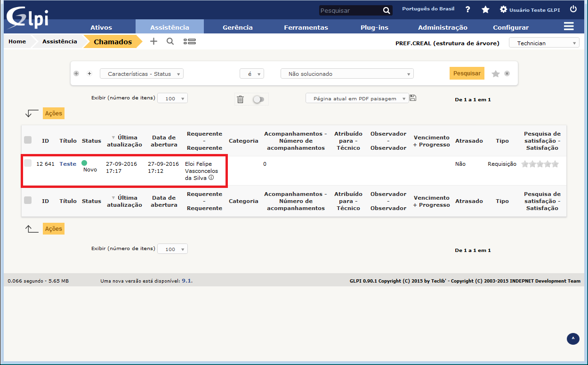Open the ticket list view icon
Image resolution: width=588 pixels, height=365 pixels.
click(x=189, y=41)
